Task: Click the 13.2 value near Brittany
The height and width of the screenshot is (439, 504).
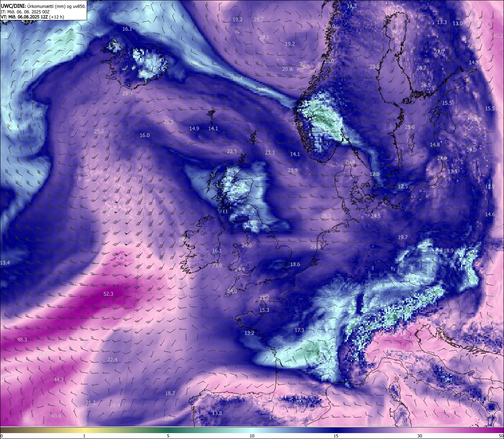Action: (x=249, y=333)
